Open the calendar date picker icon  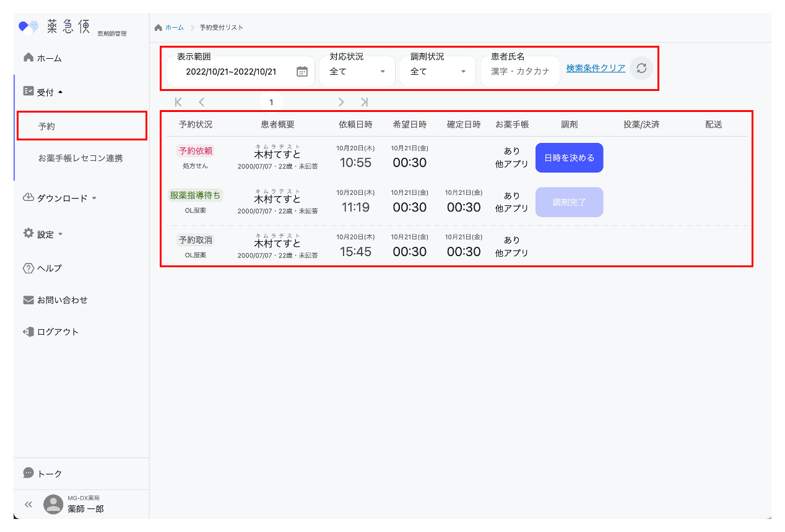302,71
